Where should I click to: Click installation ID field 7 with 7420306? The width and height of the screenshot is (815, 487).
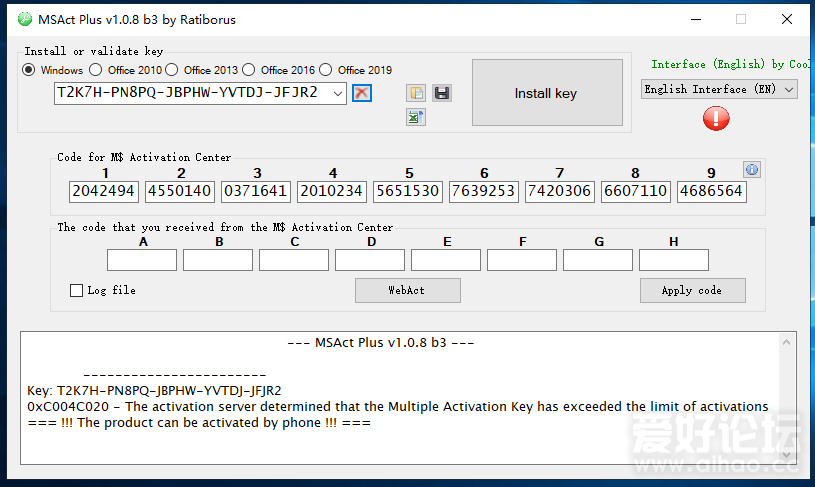tap(559, 191)
